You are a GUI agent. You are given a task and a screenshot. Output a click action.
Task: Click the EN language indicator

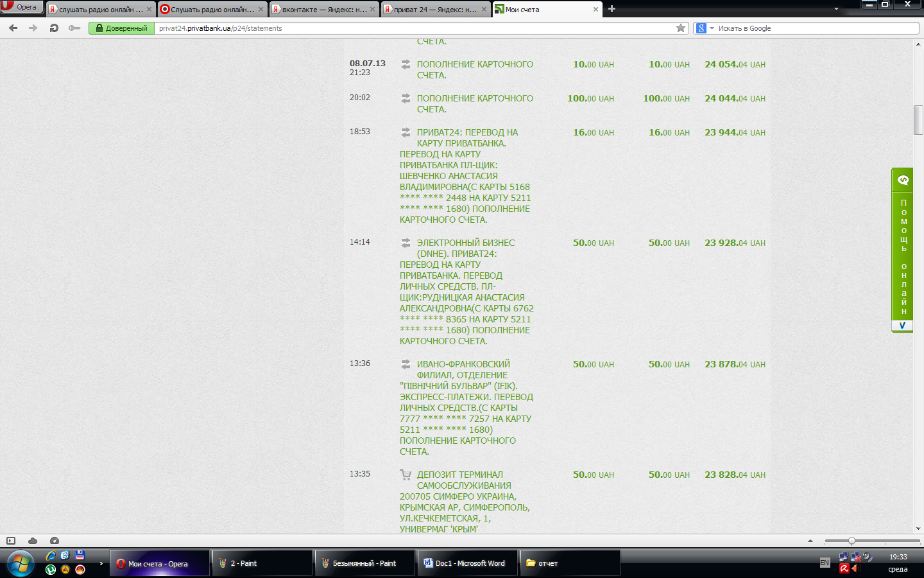click(x=825, y=563)
